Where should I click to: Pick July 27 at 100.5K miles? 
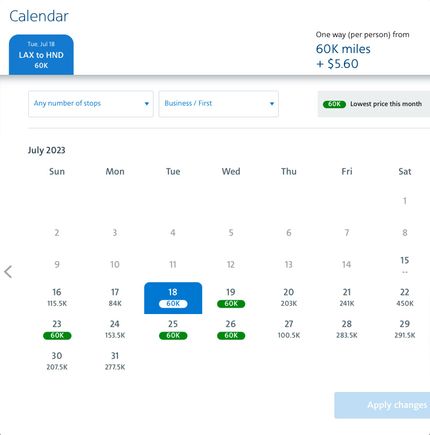pos(289,330)
